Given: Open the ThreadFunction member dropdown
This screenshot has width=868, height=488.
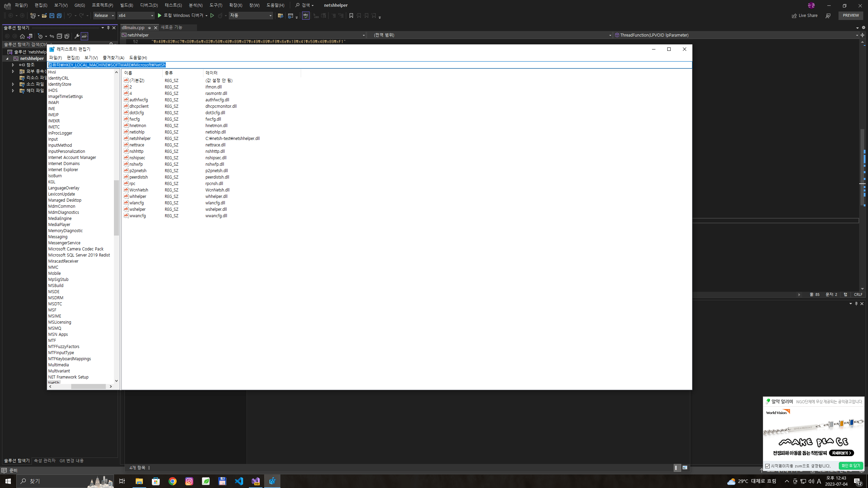Looking at the screenshot, I should click(736, 35).
